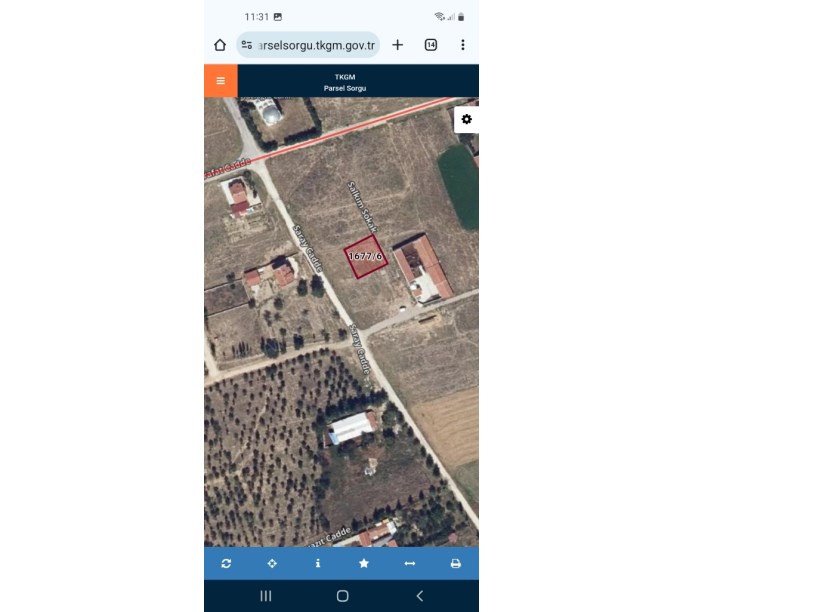Tap the TKGM Parsel Sorgu header title
Screen dimensions: 816x612
pos(345,83)
